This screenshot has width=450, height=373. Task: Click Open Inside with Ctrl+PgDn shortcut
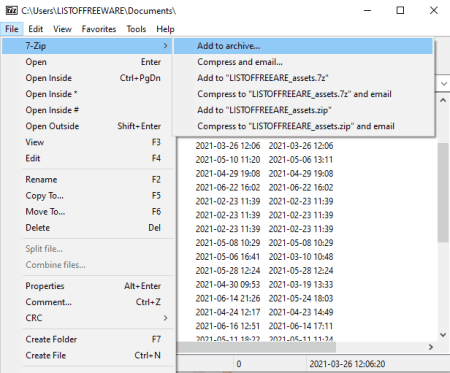pos(87,78)
